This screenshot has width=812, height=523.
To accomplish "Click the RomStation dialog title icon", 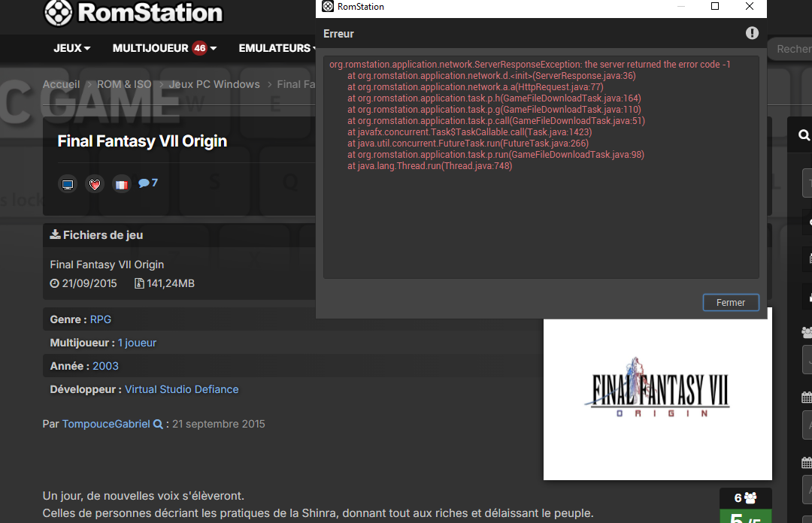I will coord(328,6).
